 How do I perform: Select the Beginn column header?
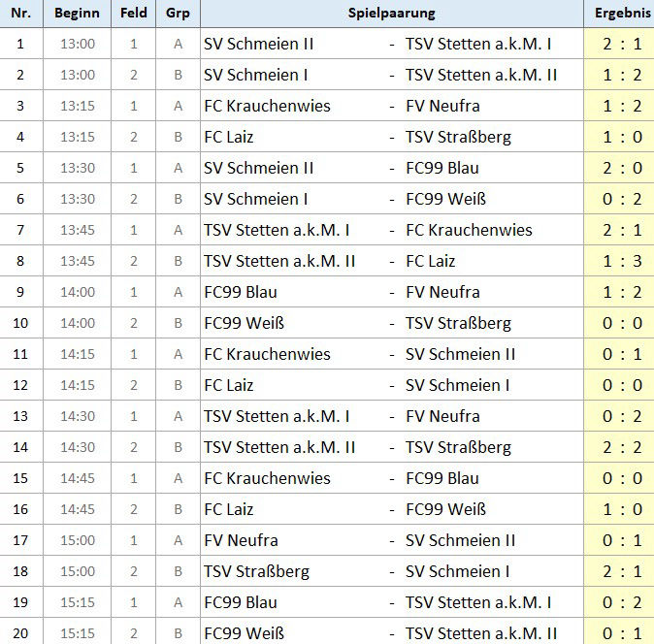(78, 13)
